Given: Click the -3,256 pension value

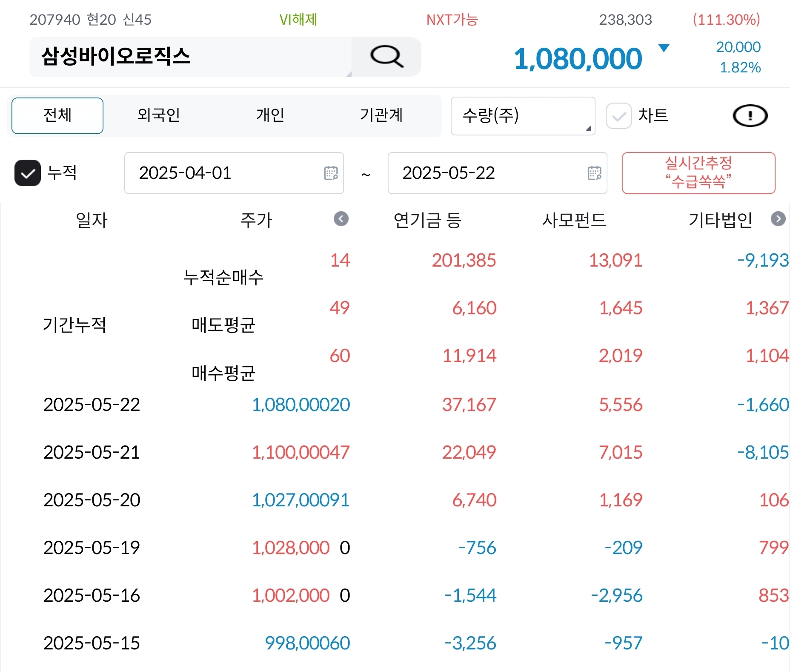Looking at the screenshot, I should [470, 643].
